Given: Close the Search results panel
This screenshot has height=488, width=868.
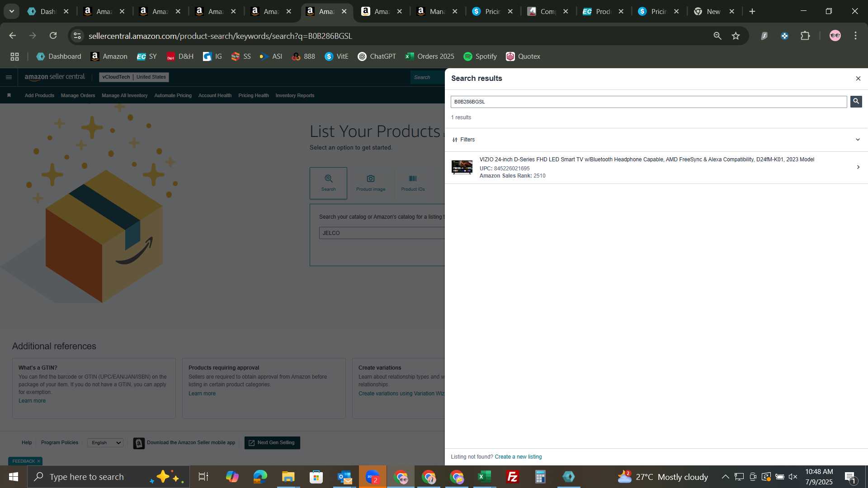Looking at the screenshot, I should (858, 79).
